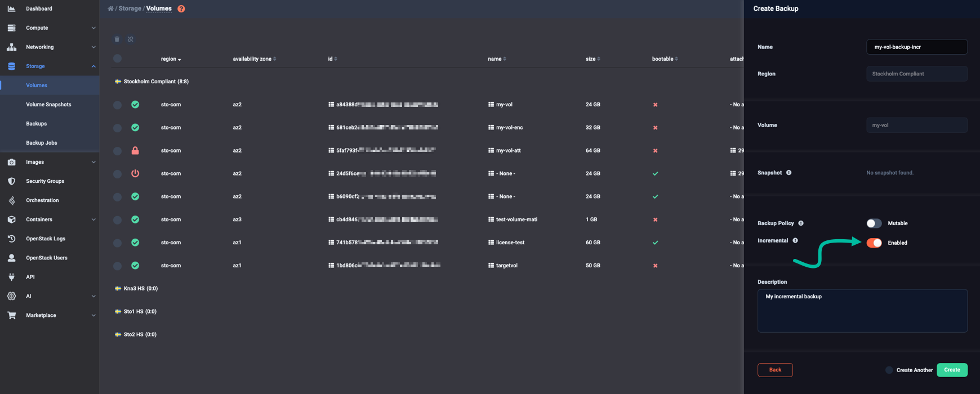Open the Orchestration menu item

click(42, 200)
